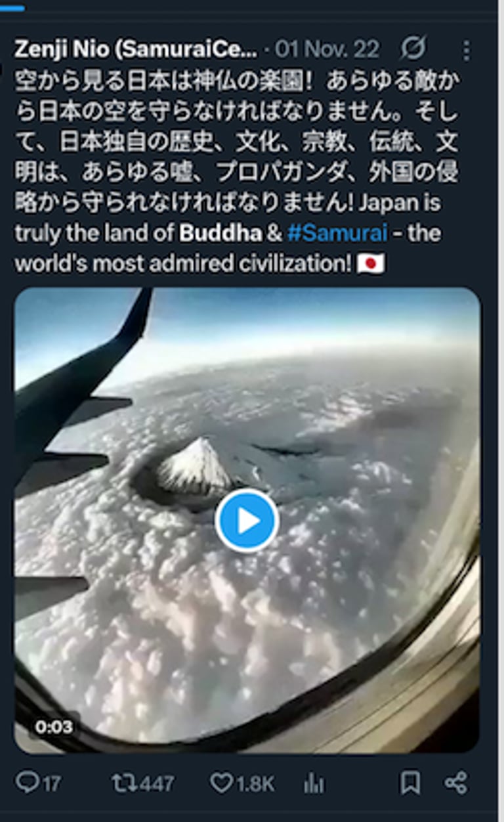Open the reply speech bubble icon
Viewport: 504px width, 822px height.
tap(27, 783)
